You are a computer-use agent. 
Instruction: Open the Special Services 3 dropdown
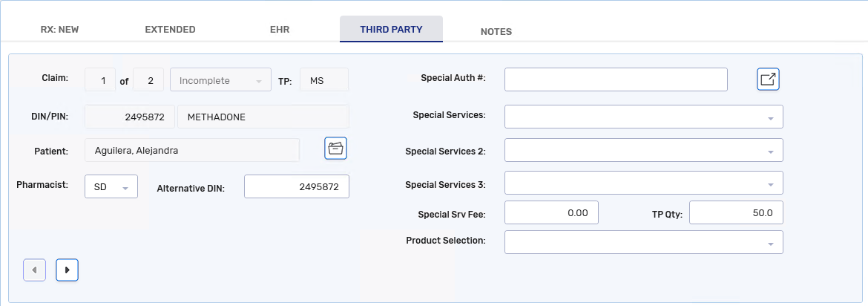click(x=643, y=183)
